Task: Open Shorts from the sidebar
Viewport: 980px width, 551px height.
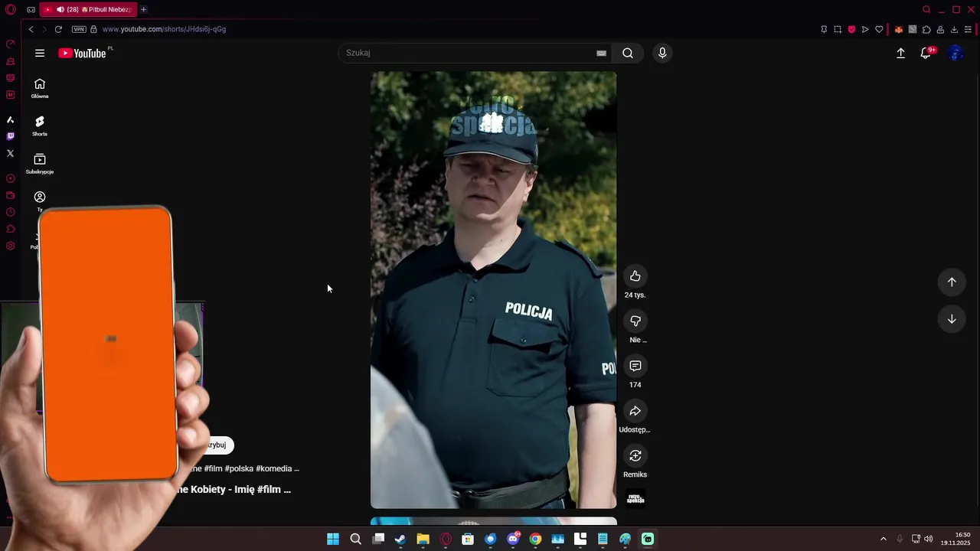Action: pos(40,126)
